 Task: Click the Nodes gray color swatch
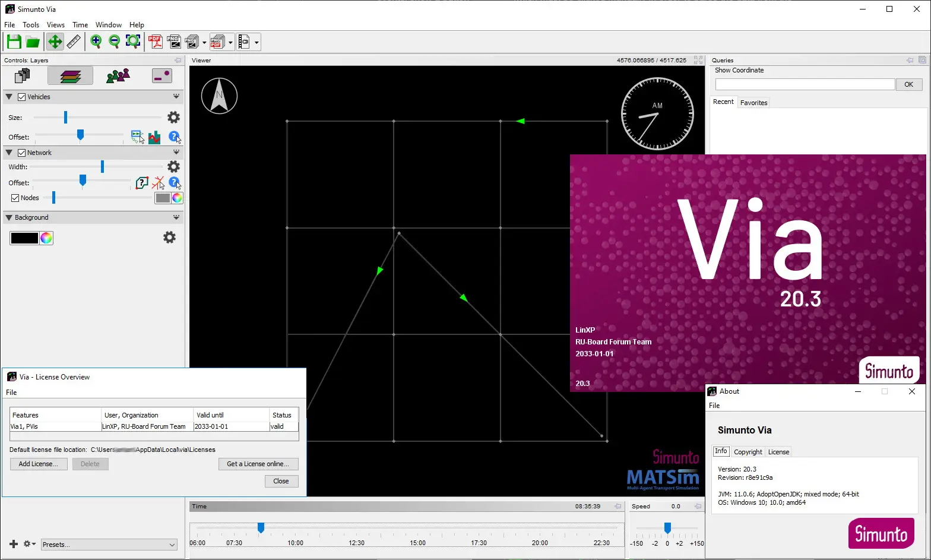pyautogui.click(x=163, y=198)
